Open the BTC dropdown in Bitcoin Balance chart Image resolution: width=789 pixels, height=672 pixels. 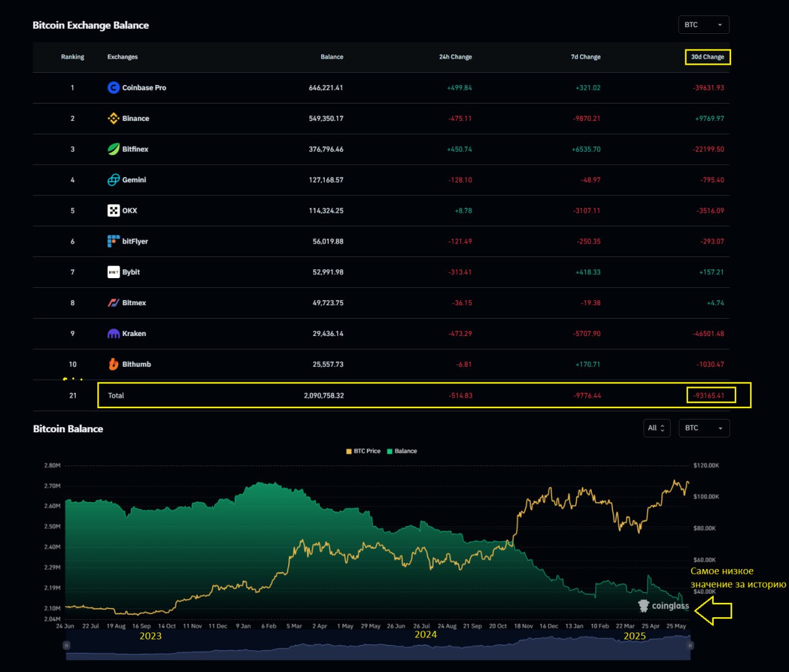pyautogui.click(x=703, y=428)
